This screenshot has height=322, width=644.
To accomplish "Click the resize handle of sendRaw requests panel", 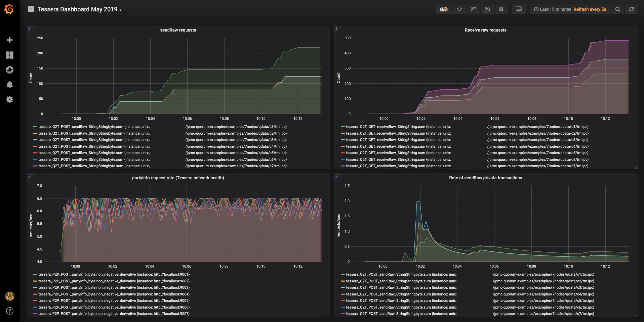I will pos(328,168).
